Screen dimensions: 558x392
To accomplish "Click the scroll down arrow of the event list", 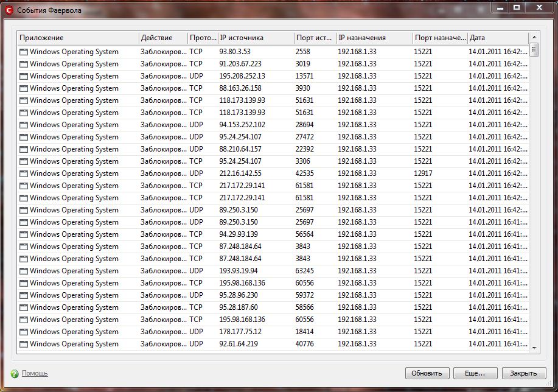I will (534, 348).
